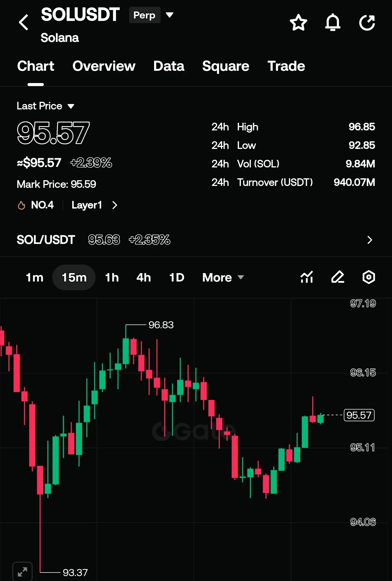Switch to the Square tab
This screenshot has width=392, height=581.
pyautogui.click(x=226, y=66)
